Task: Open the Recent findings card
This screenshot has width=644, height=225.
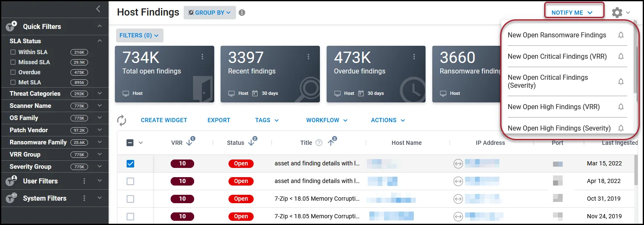Action: click(x=270, y=74)
